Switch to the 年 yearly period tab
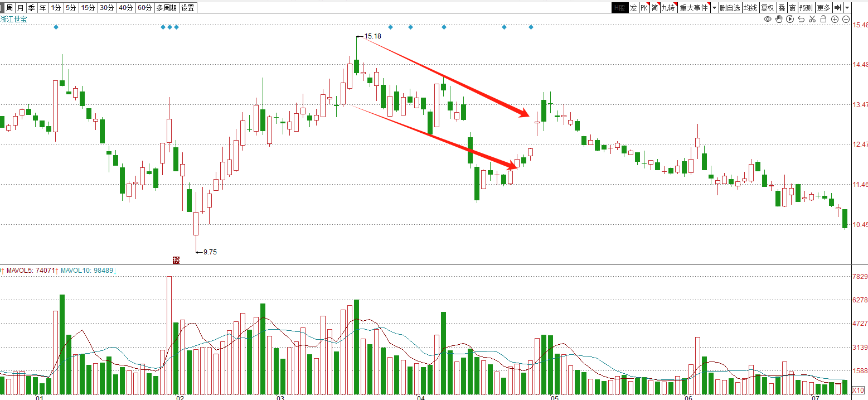This screenshot has height=400, width=868. tap(42, 8)
